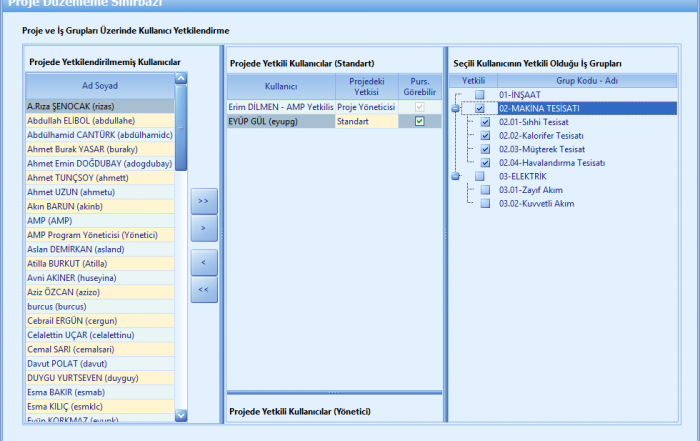Image resolution: width=700 pixels, height=441 pixels.
Task: Click the move selected right (>) button
Action: pos(204,229)
